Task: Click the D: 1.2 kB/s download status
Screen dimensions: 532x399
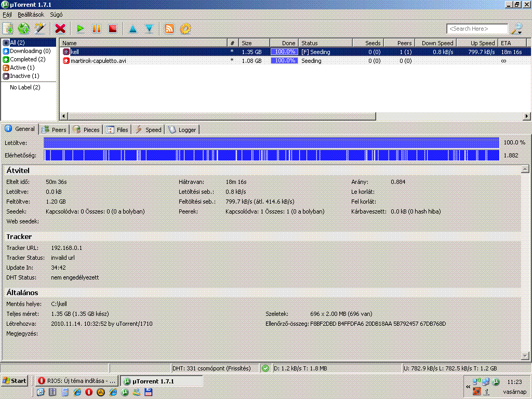Action: point(300,368)
